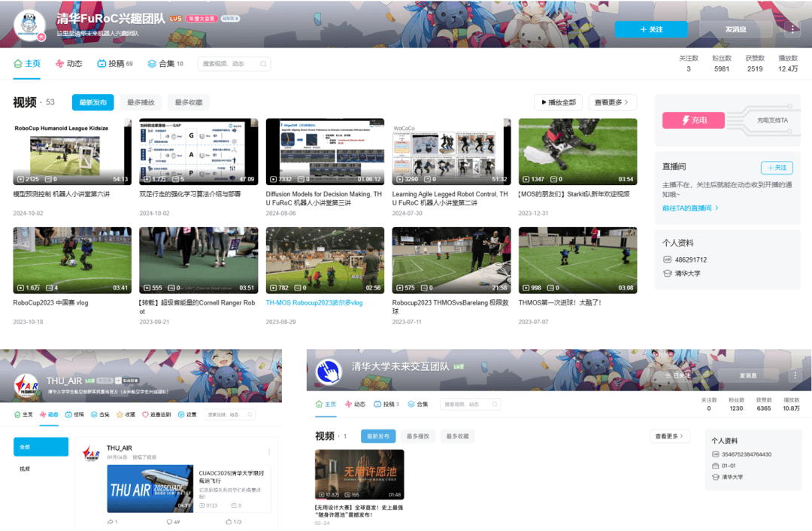The width and height of the screenshot is (812, 531).
Task: Click the 清华大学未来交互团队 hand avatar
Action: point(328,370)
